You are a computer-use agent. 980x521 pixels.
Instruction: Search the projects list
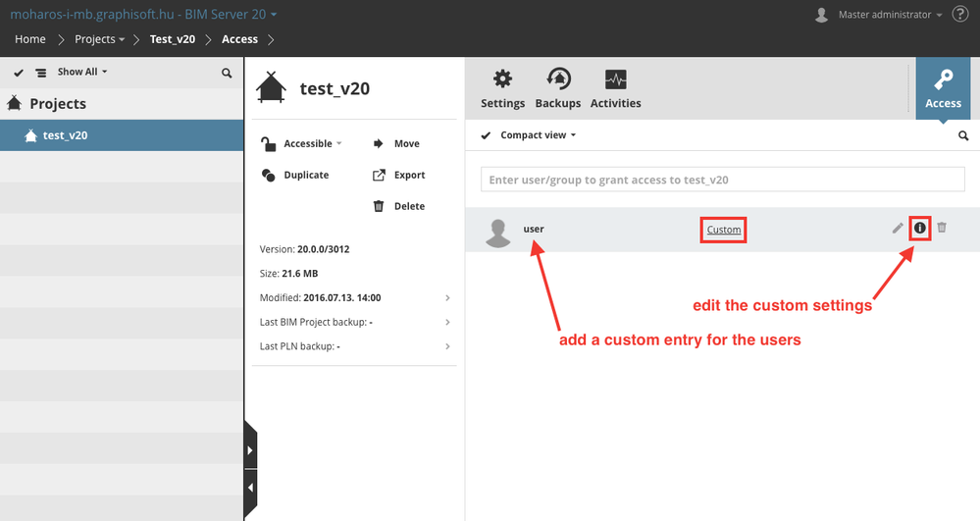coord(227,74)
